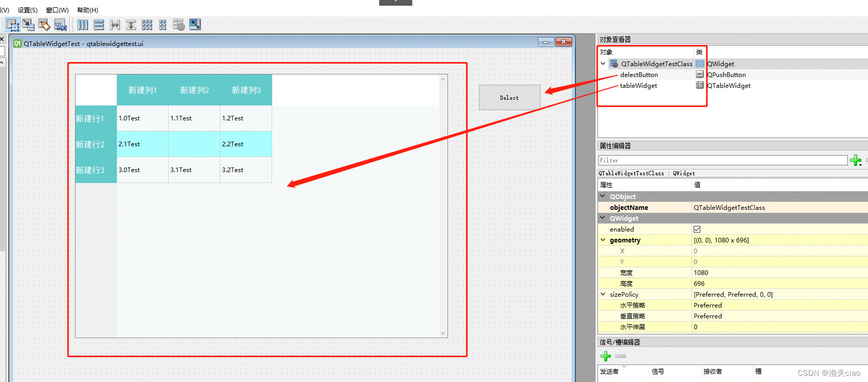This screenshot has height=382, width=868.
Task: Click row header 新建行1
Action: pos(96,118)
